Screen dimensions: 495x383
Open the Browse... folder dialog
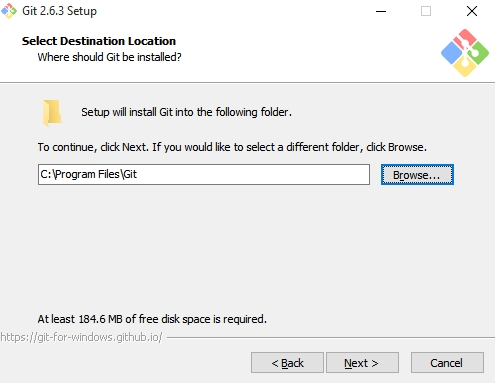tap(417, 174)
